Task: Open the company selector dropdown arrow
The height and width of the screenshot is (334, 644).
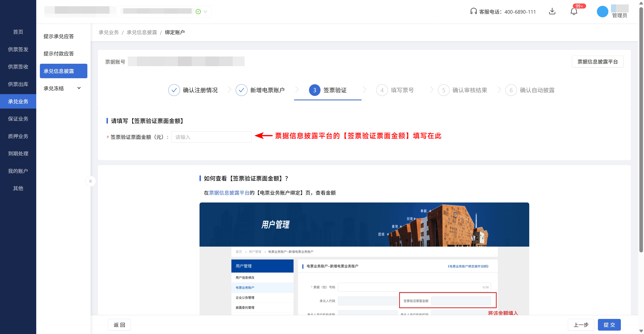Action: pyautogui.click(x=205, y=11)
